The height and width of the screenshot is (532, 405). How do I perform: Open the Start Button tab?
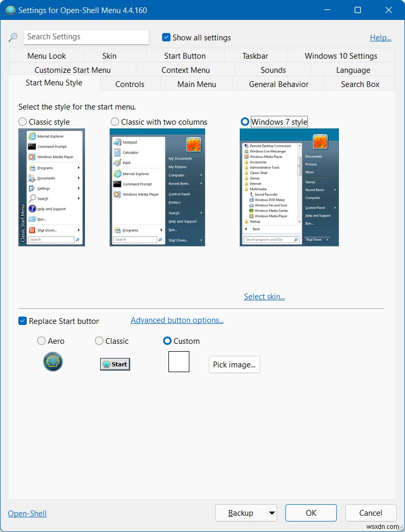coord(185,56)
